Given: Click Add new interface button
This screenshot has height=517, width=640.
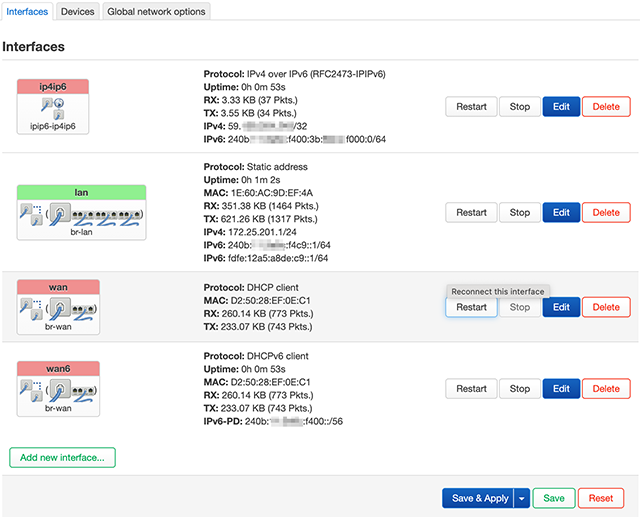Looking at the screenshot, I should click(63, 457).
